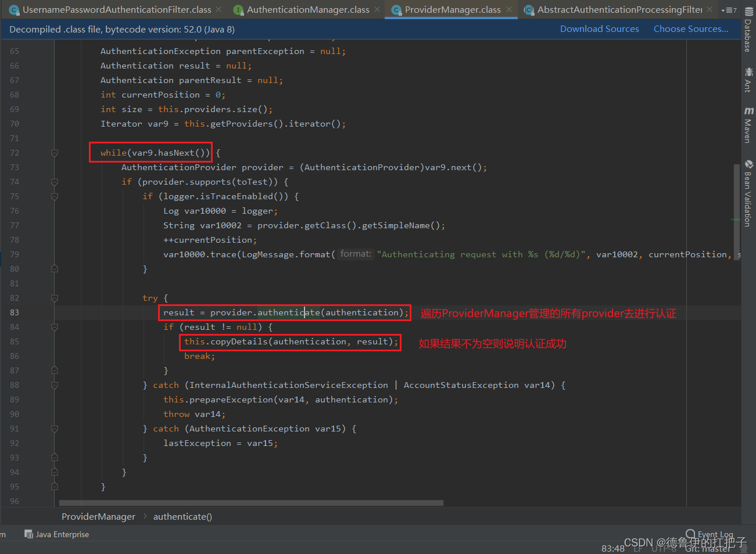Collapse while loop at line 72
This screenshot has height=554, width=756.
coord(55,153)
